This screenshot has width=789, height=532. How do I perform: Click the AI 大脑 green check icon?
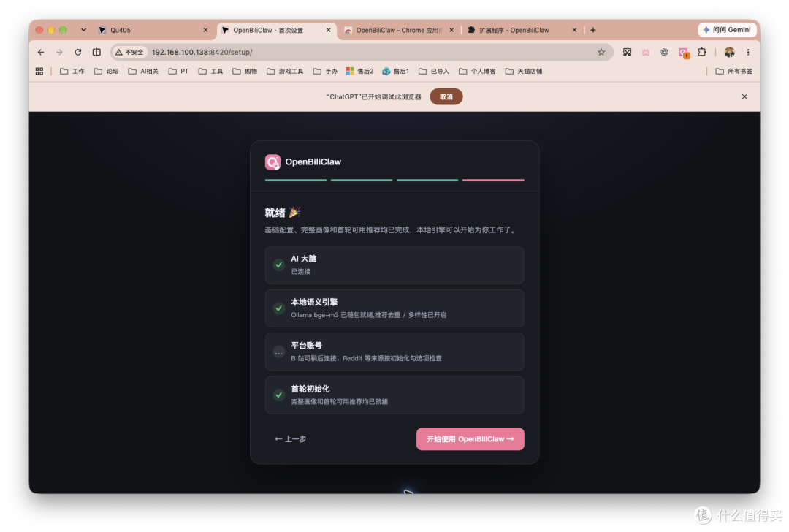click(279, 265)
